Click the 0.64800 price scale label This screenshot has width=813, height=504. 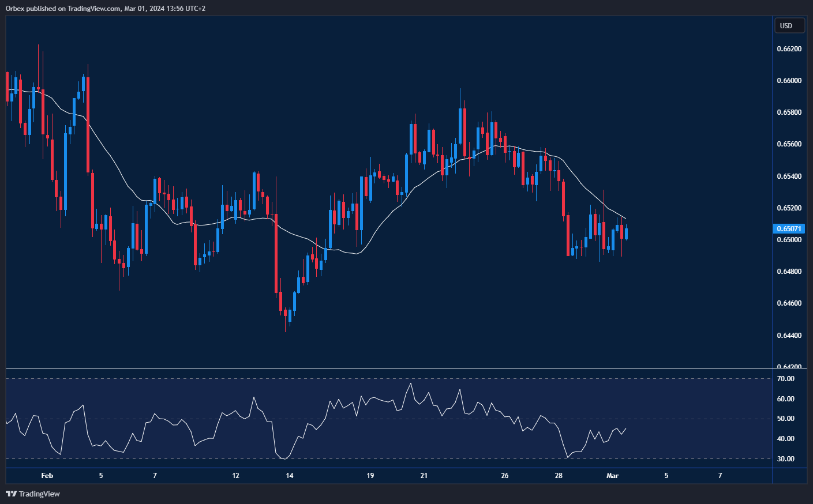click(x=789, y=271)
